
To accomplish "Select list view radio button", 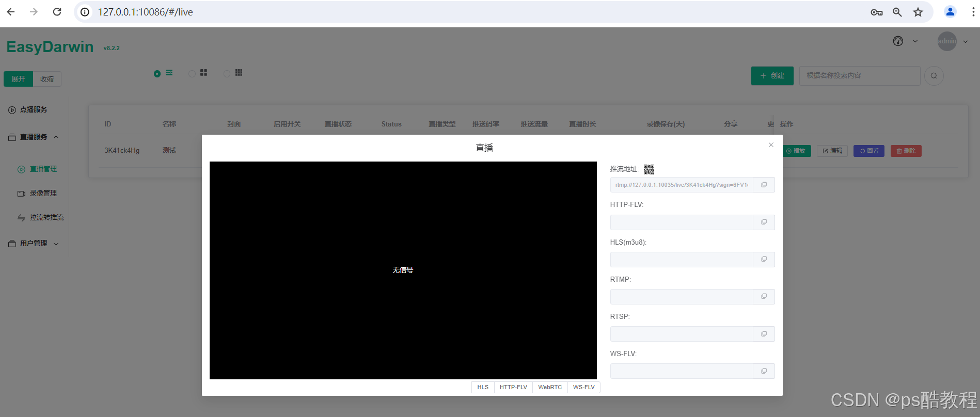I will click(x=157, y=74).
